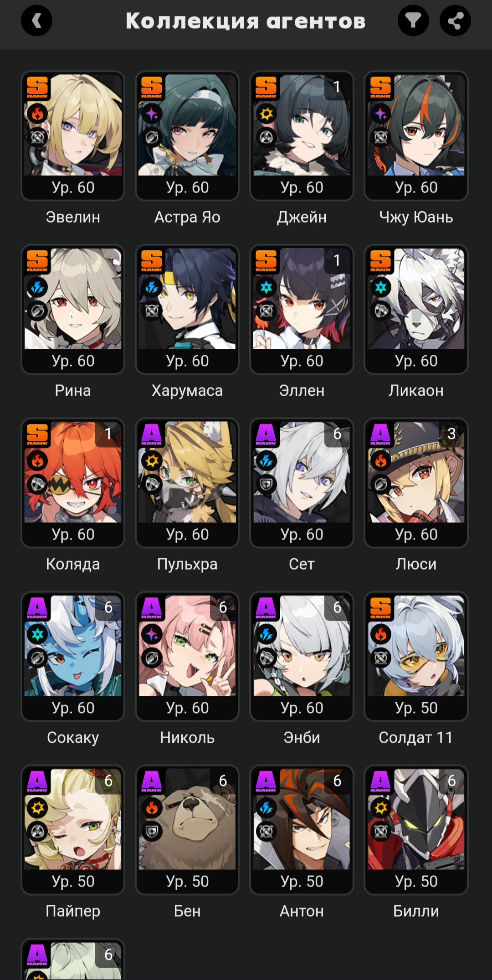Tap the share icon in header
492x980 pixels.
point(455,20)
